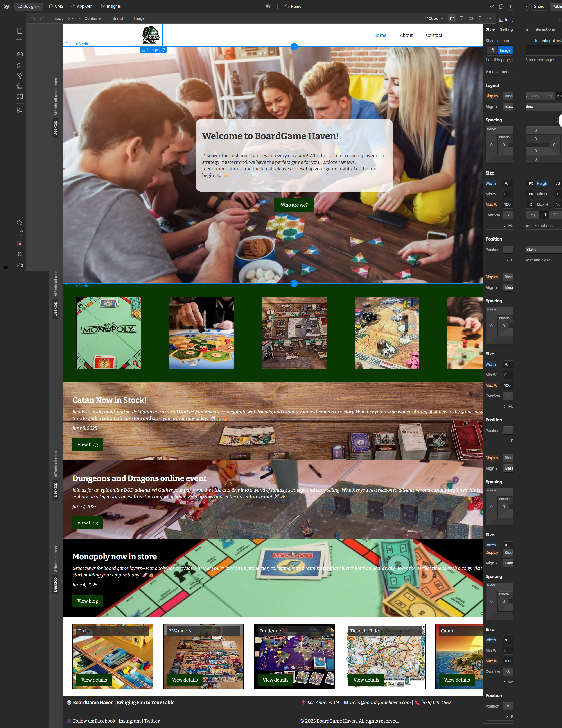Open the App Gen tab
Image resolution: width=562 pixels, height=728 pixels.
(x=82, y=6)
